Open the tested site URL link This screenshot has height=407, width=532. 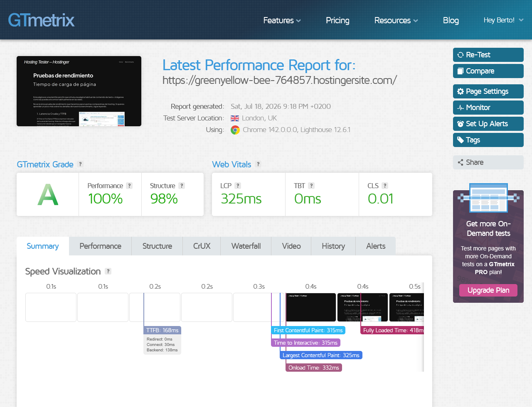click(x=280, y=80)
